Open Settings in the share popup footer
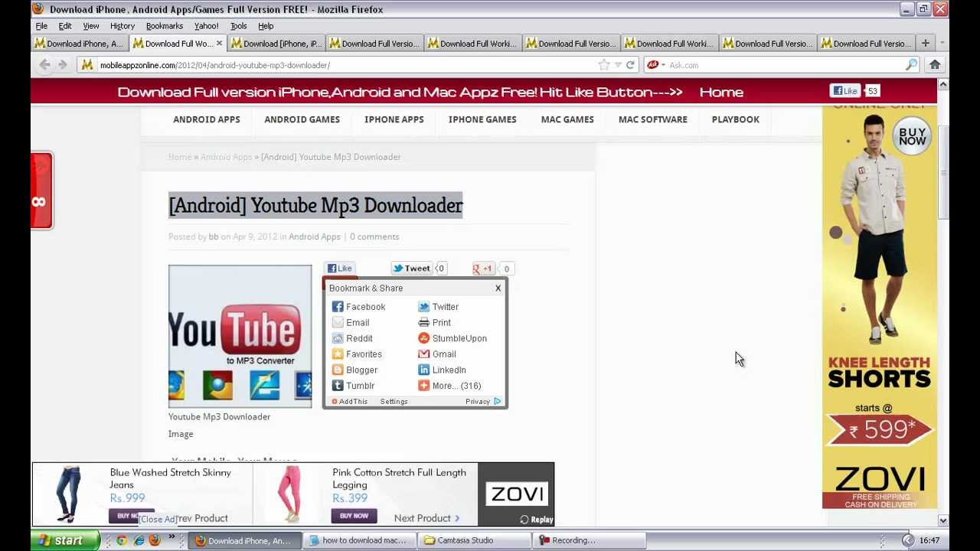 (x=394, y=402)
